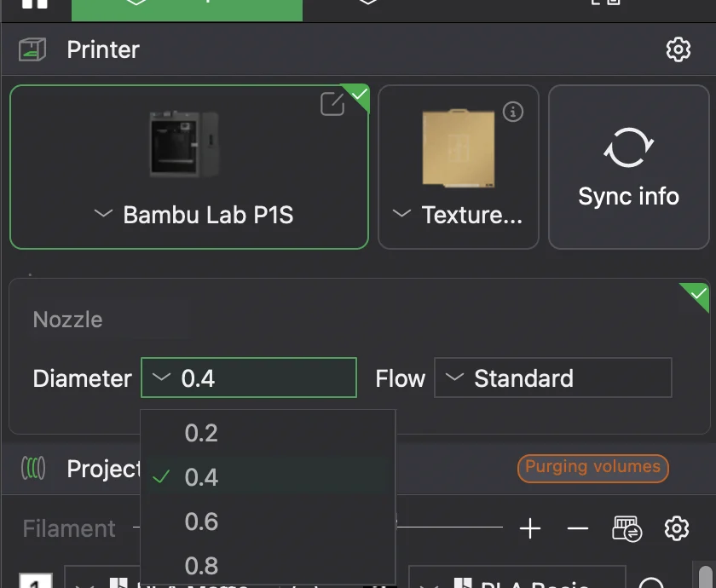Click the Project filament spool icon
Screen dimensions: 716x588
[x=33, y=469]
